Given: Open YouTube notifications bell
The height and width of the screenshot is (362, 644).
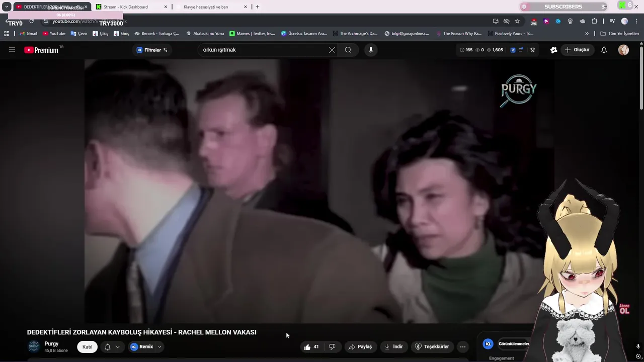Looking at the screenshot, I should point(604,50).
